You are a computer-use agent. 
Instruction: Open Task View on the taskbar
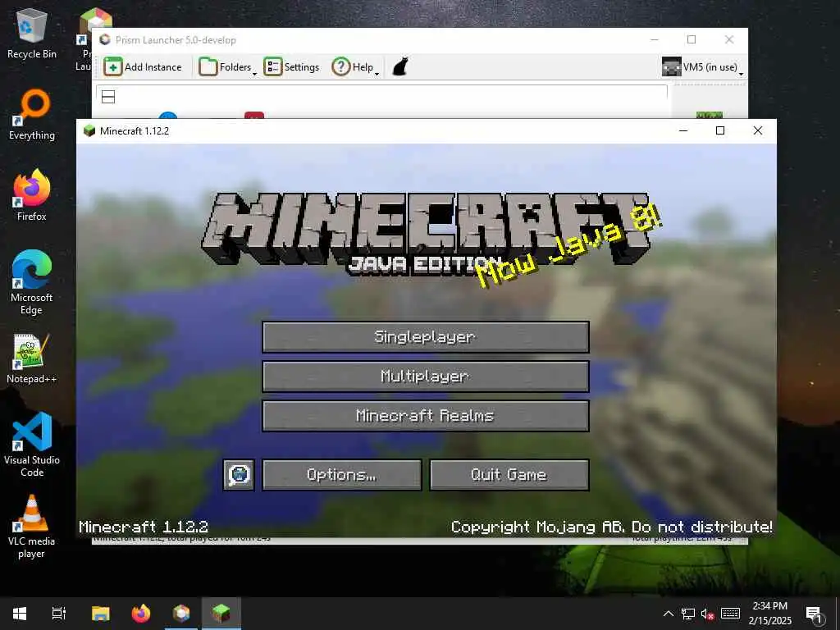point(59,614)
